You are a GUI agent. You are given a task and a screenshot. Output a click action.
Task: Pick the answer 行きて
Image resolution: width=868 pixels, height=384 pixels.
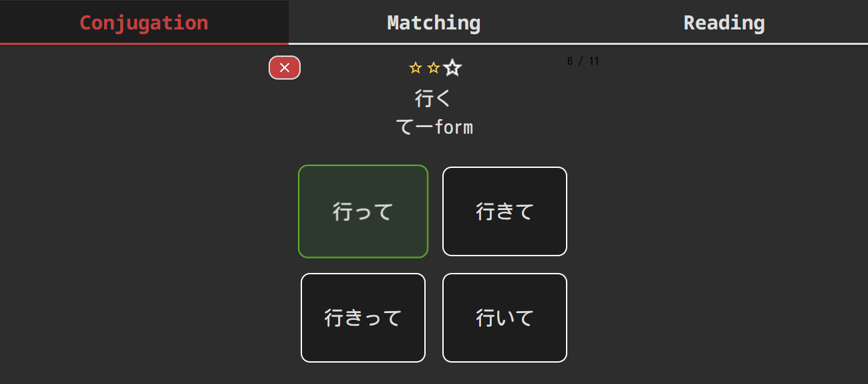504,211
